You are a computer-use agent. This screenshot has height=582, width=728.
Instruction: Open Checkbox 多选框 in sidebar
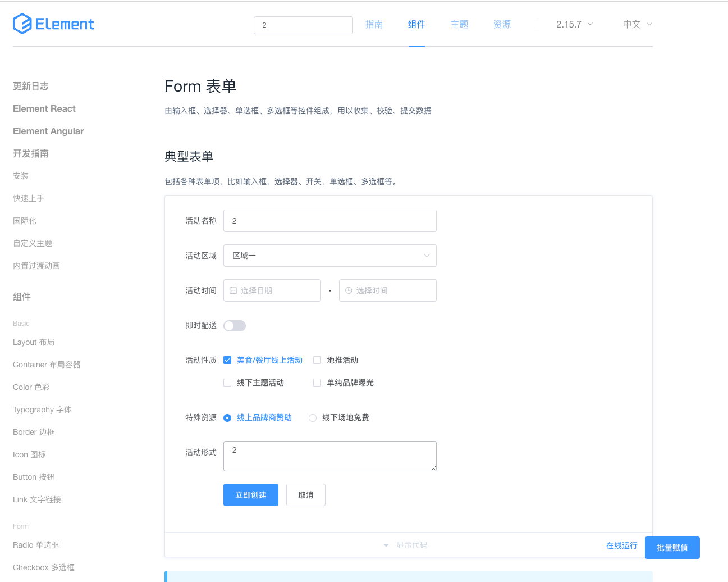tap(44, 567)
